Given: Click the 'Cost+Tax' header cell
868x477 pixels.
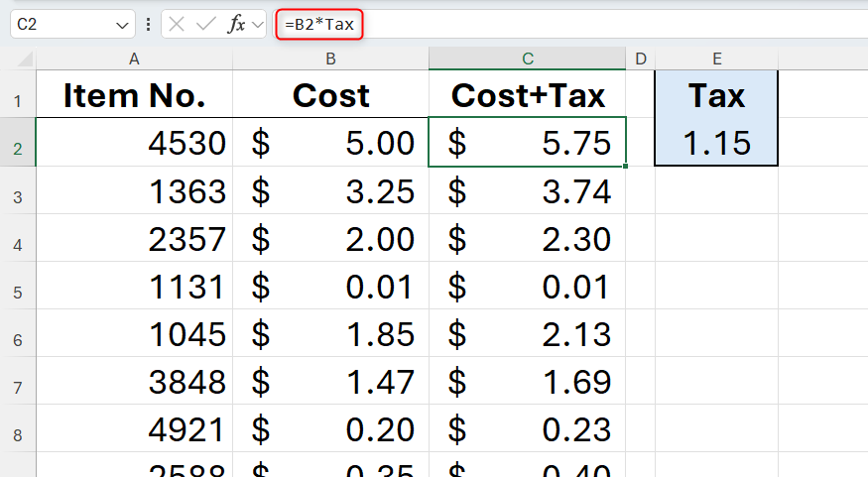Looking at the screenshot, I should (x=527, y=94).
